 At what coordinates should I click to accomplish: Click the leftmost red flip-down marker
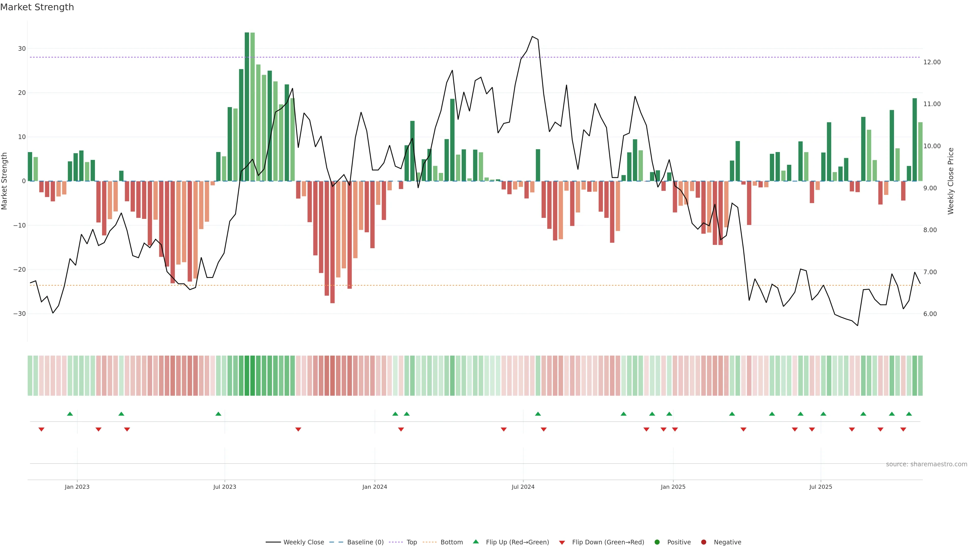(41, 429)
